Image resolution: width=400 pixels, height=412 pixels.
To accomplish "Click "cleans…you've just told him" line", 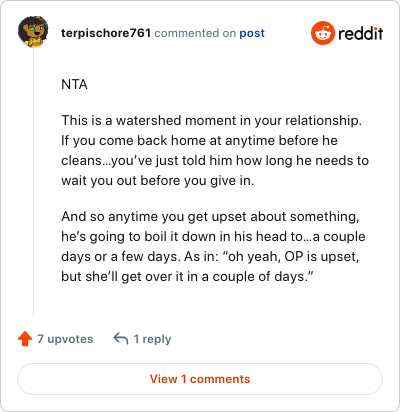I will [x=215, y=161].
